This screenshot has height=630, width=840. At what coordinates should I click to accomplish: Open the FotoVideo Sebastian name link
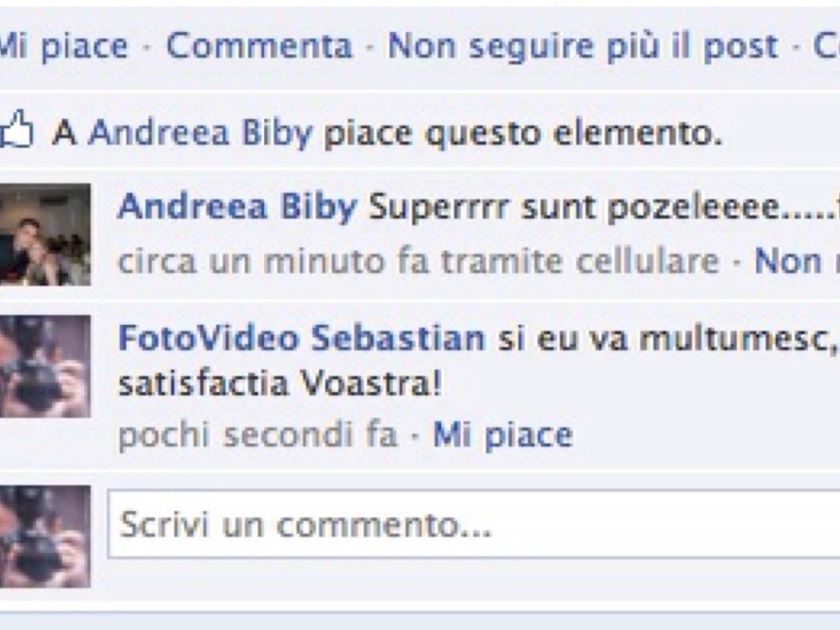click(x=302, y=338)
